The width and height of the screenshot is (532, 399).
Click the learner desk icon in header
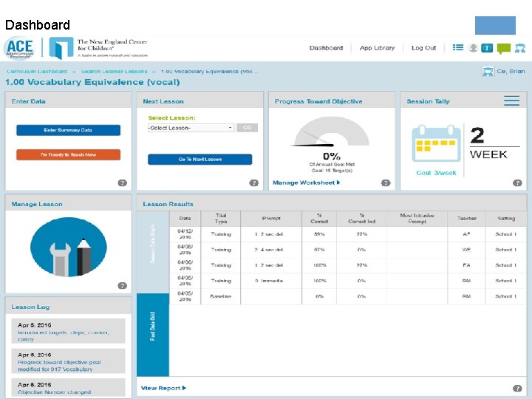[x=519, y=48]
